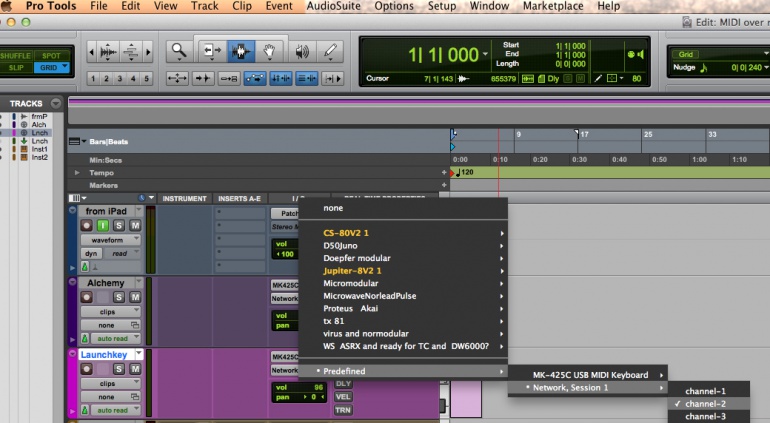Select zoom preset 5
Viewport: 770px width, 423px height.
[x=146, y=78]
